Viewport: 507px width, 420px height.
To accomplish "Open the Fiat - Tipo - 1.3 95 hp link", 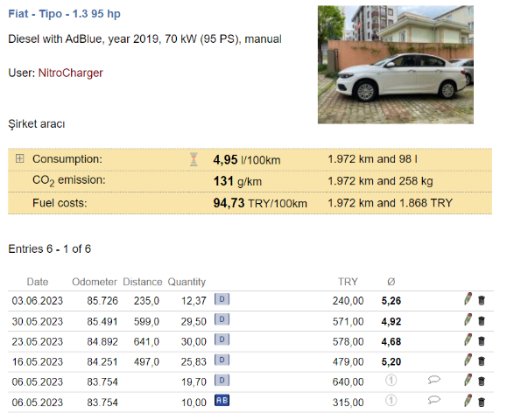I will tap(64, 14).
